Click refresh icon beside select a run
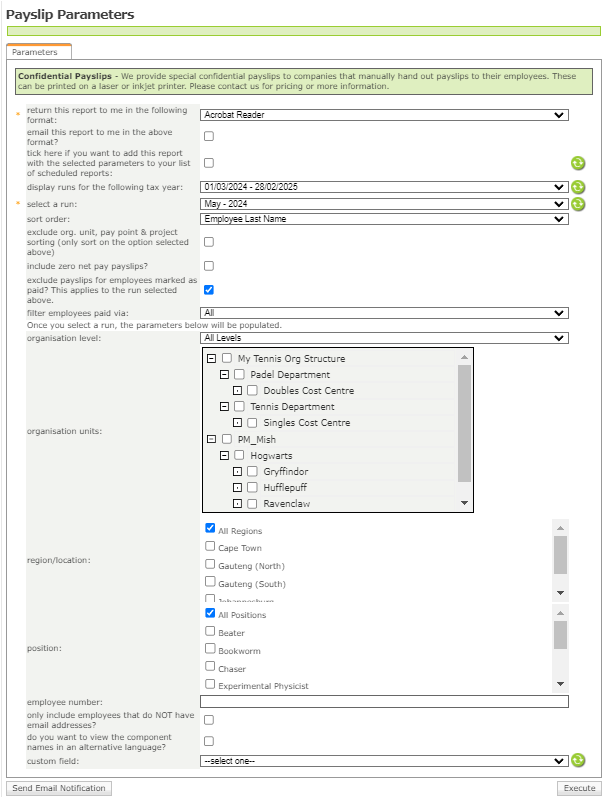Image resolution: width=606 pixels, height=798 pixels. pyautogui.click(x=578, y=204)
